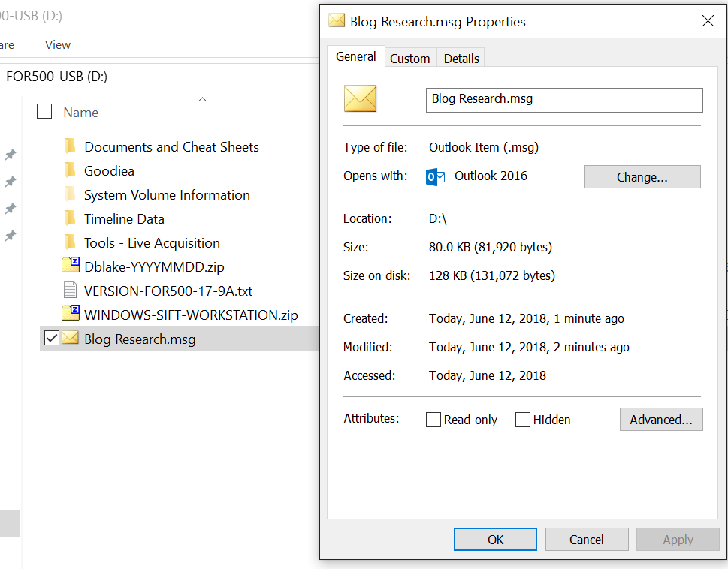This screenshot has height=569, width=728.
Task: Select Tools - Live Acquisition folder name
Action: click(x=152, y=243)
